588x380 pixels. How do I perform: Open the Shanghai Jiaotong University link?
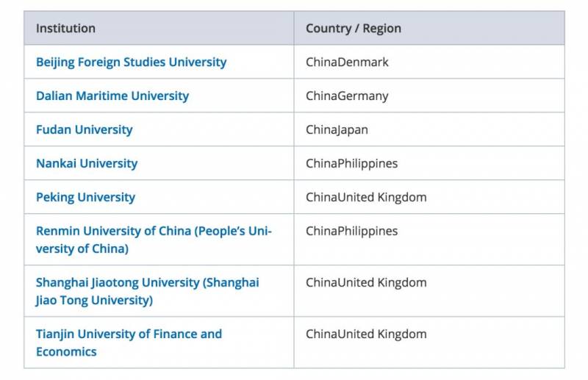[148, 291]
